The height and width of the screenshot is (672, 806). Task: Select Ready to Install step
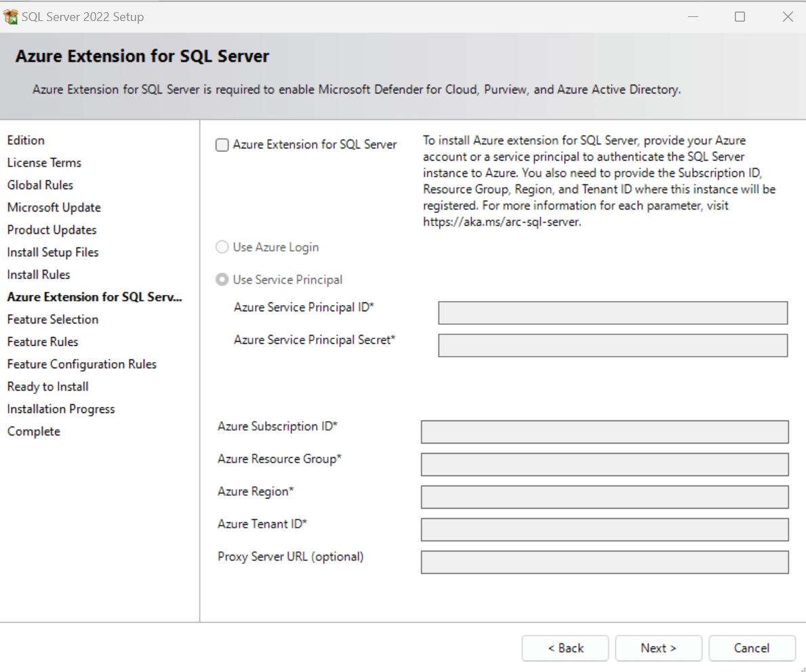point(48,387)
